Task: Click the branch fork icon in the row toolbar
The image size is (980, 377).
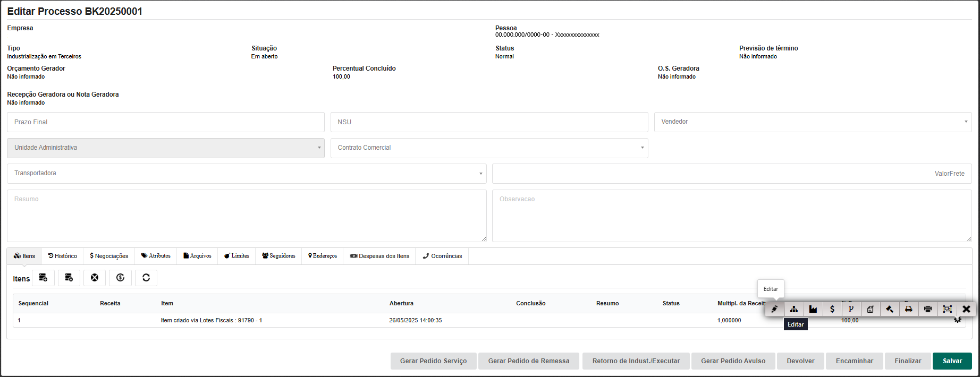Action: point(851,309)
